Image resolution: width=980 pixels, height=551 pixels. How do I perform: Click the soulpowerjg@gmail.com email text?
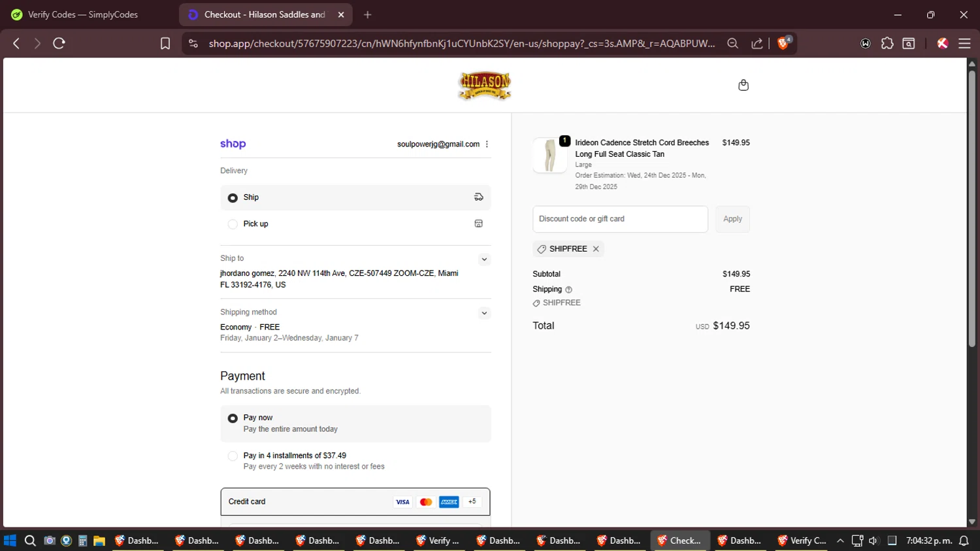pos(438,144)
